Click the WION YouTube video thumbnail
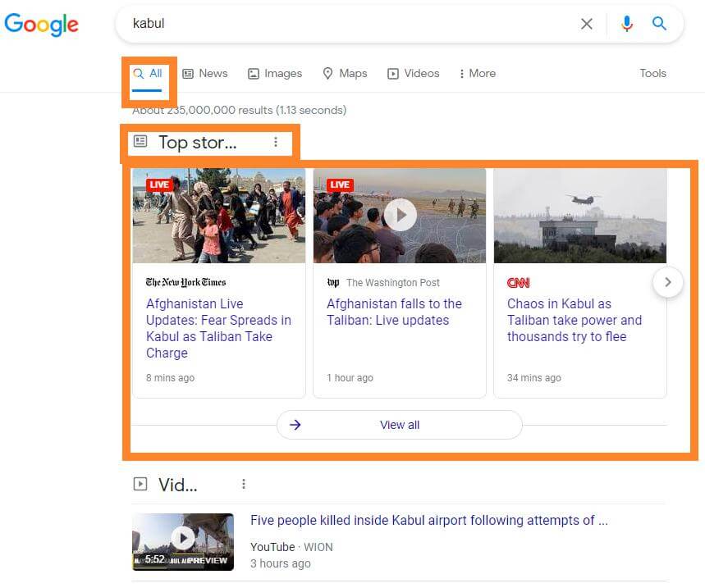Viewport: 705px width, 588px height. click(x=183, y=541)
